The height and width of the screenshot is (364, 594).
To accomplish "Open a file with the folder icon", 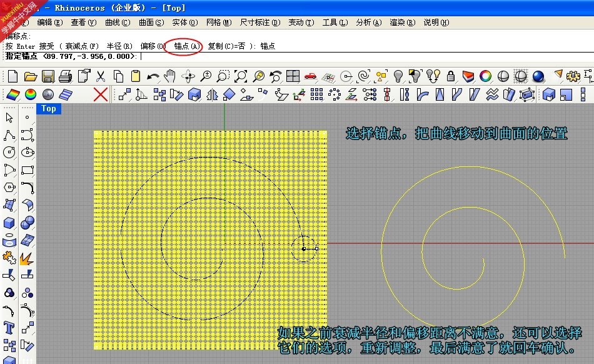I will coord(30,76).
